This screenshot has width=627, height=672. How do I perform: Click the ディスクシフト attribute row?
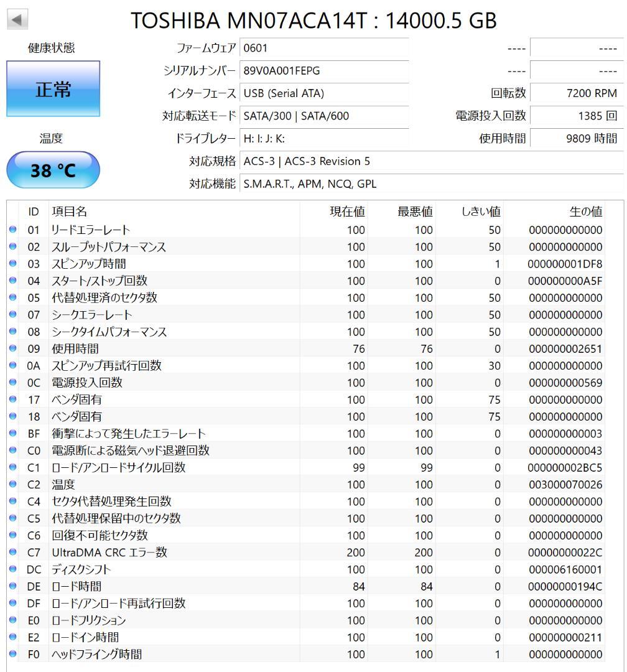point(187,569)
